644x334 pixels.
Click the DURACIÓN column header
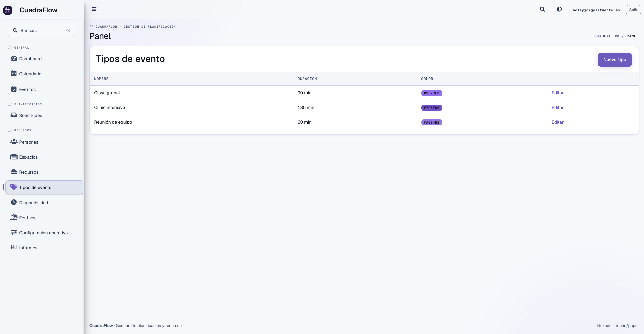[307, 79]
